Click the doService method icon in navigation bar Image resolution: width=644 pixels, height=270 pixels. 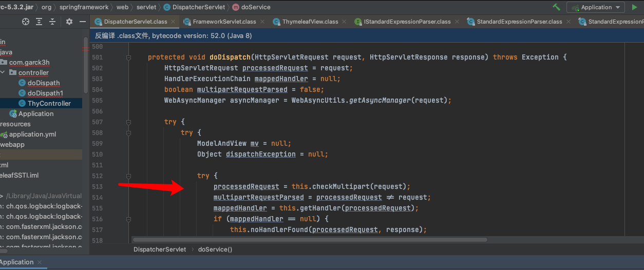pyautogui.click(x=236, y=7)
